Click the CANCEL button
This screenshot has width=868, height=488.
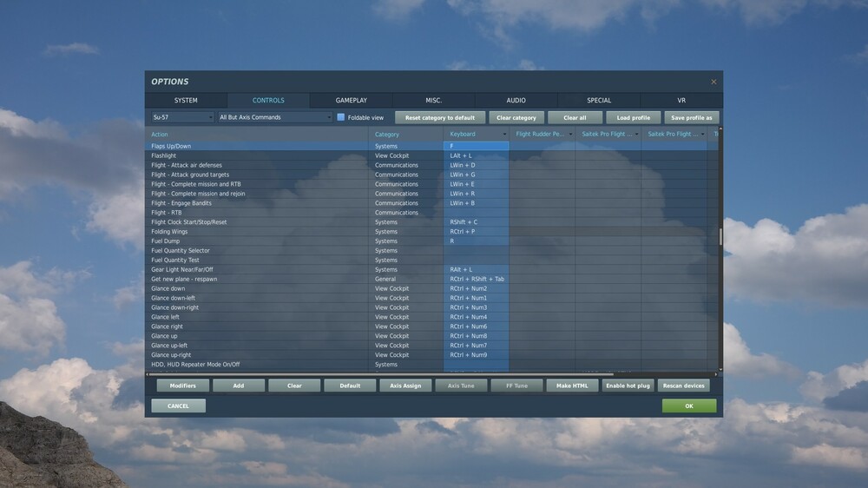[178, 406]
